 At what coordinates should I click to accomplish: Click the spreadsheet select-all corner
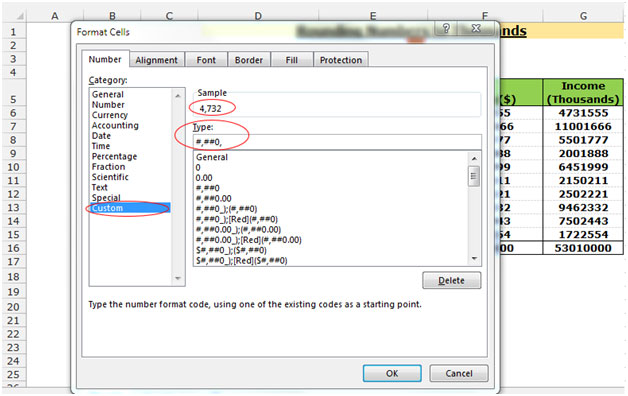point(14,16)
